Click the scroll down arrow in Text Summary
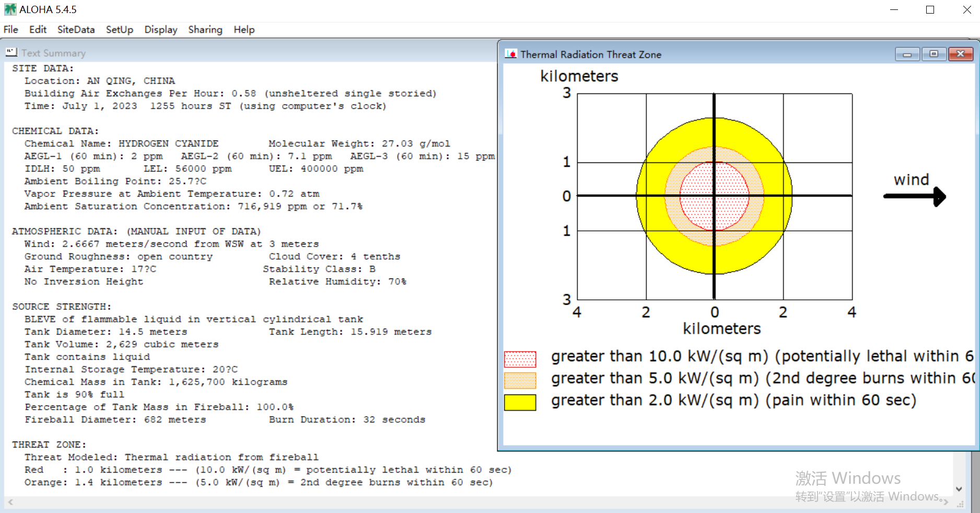The image size is (980, 513). pyautogui.click(x=959, y=489)
